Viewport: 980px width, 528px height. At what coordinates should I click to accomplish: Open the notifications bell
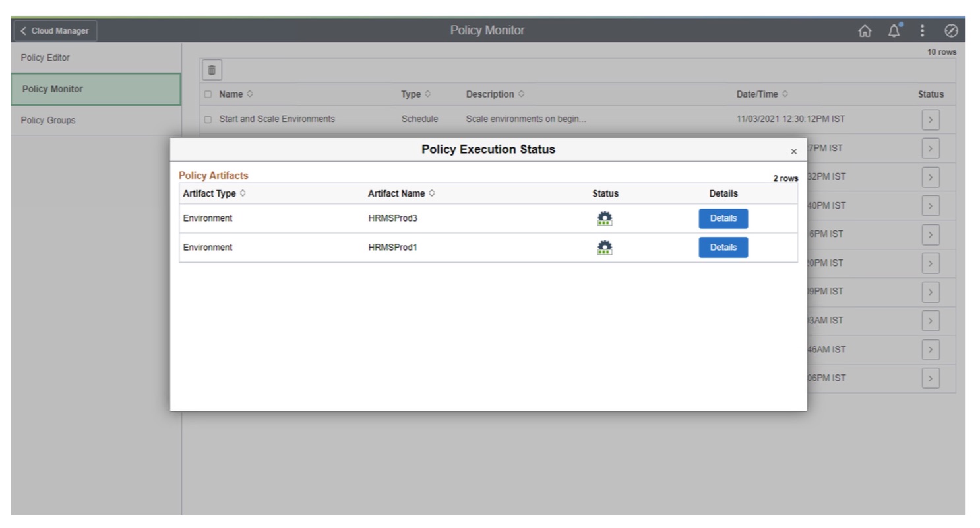click(x=895, y=30)
